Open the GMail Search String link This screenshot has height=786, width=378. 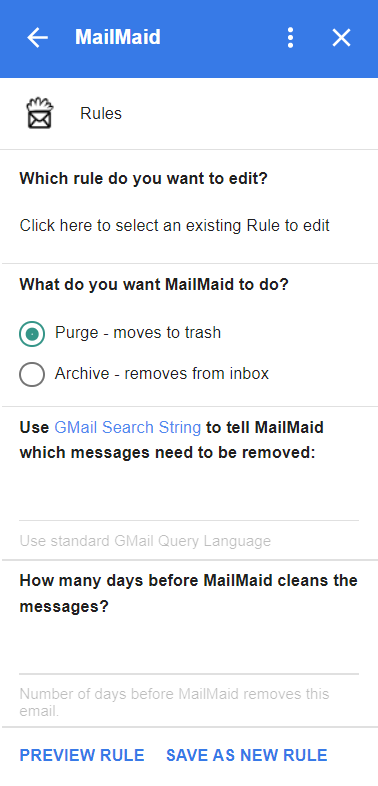(127, 428)
